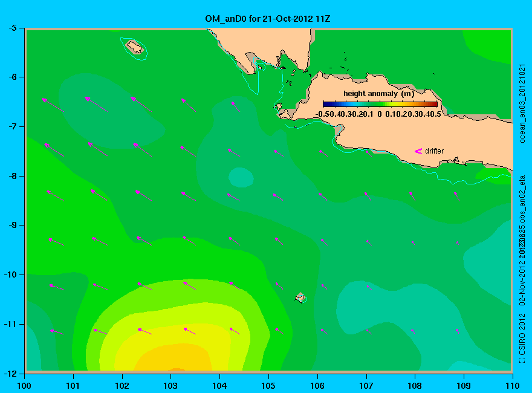The width and height of the screenshot is (532, 393).
Task: Click the "drifter" legend label
Action: (434, 151)
